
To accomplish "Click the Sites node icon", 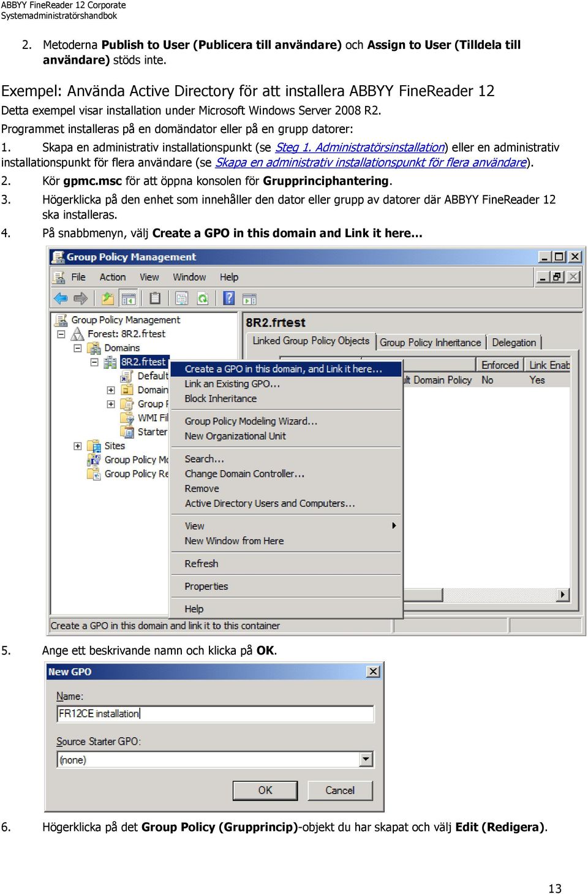I will 94,446.
